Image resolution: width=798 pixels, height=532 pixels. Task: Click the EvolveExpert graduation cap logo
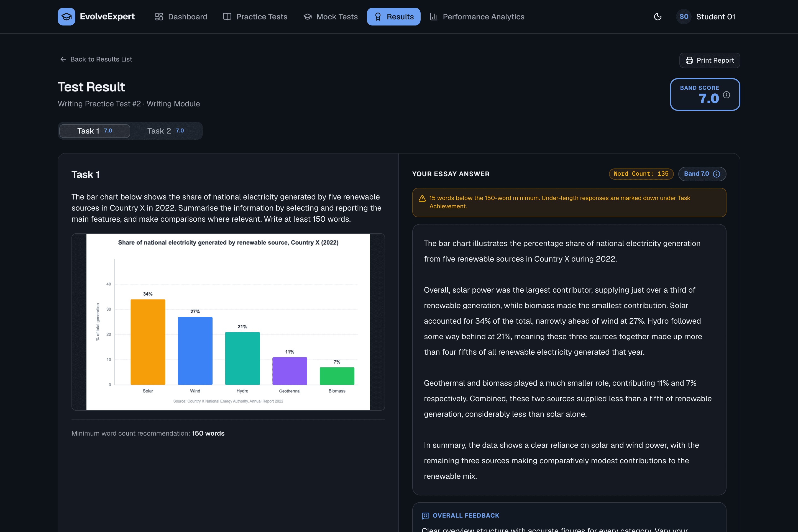66,17
